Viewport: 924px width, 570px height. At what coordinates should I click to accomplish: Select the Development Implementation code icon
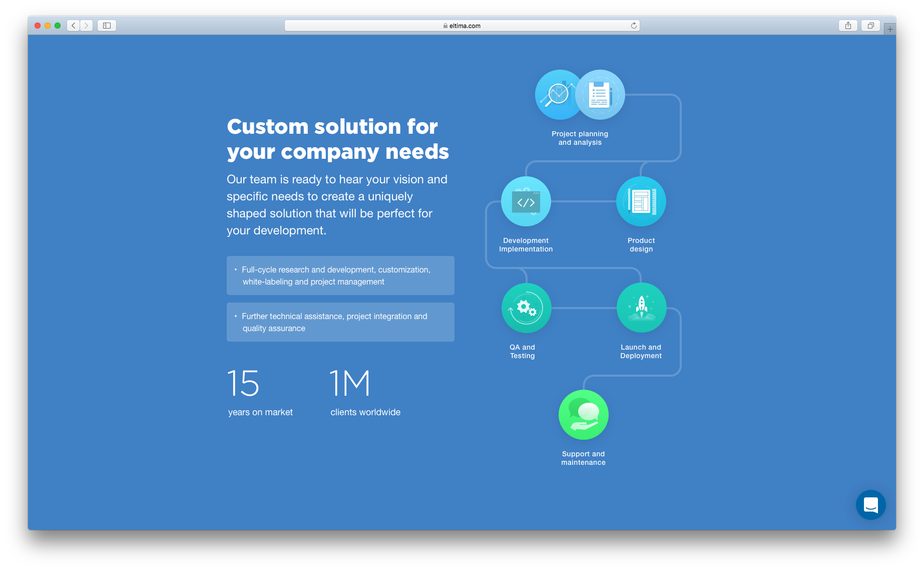[526, 202]
